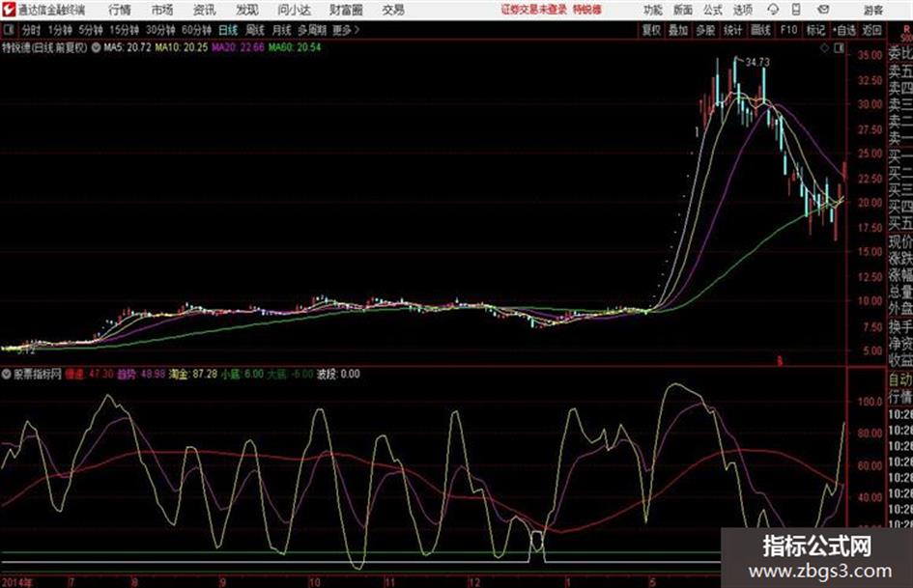Open the 发现 menu
Viewport: 913px width, 588px height.
click(247, 10)
